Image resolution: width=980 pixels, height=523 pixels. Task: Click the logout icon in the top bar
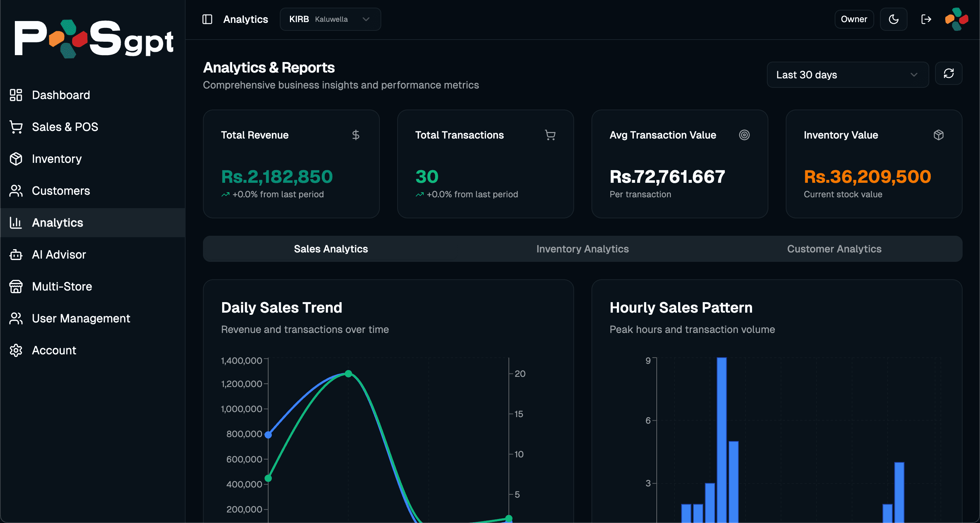[926, 19]
